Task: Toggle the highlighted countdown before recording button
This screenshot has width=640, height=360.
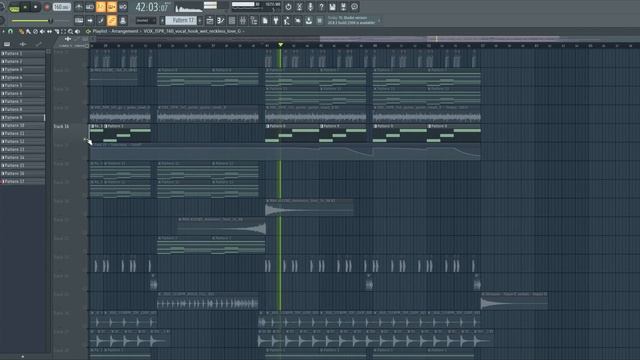Action: [x=101, y=7]
